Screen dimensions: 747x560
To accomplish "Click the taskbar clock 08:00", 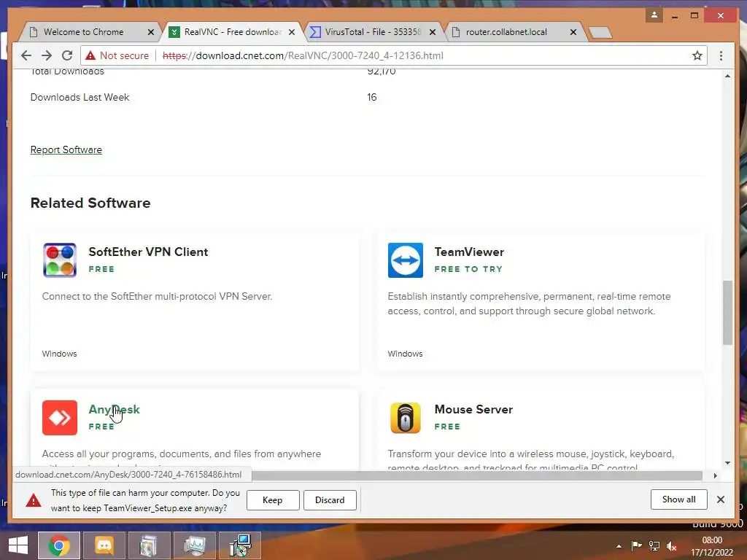I will (x=712, y=540).
